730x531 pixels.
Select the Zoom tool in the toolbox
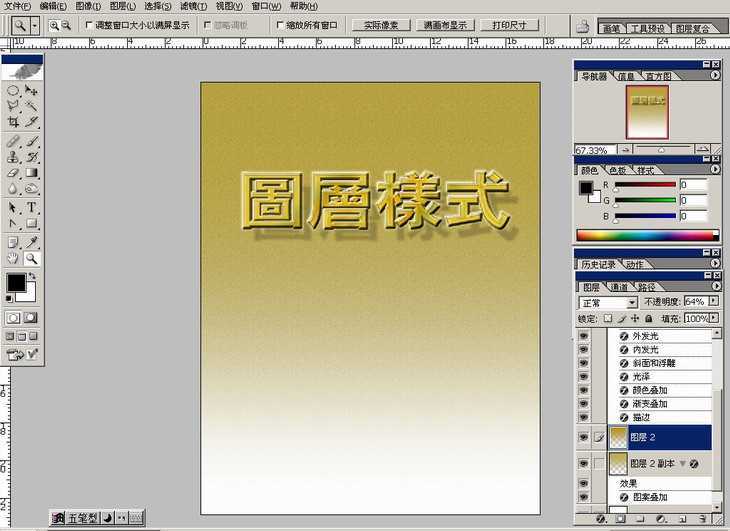[x=31, y=258]
